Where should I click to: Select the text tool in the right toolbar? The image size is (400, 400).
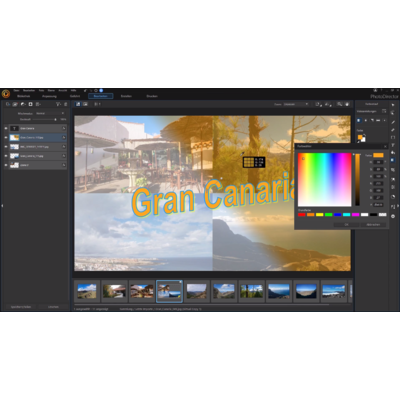point(393,145)
